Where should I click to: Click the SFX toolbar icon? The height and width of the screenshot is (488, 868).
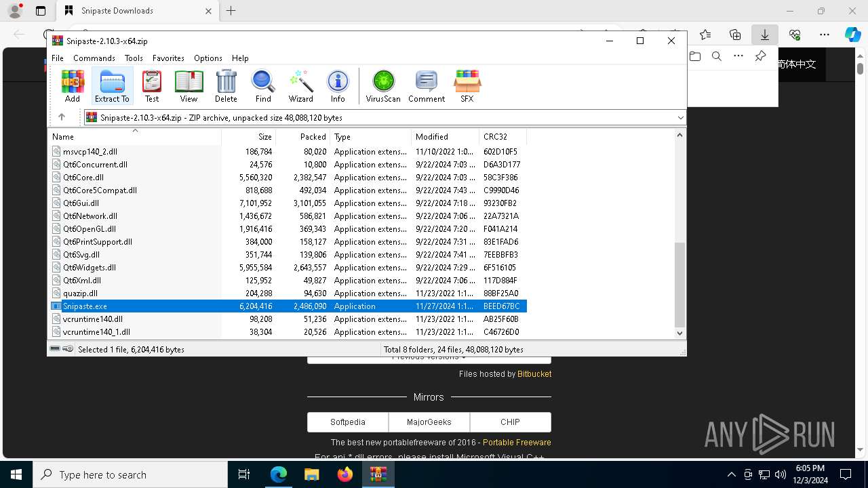[x=467, y=86]
